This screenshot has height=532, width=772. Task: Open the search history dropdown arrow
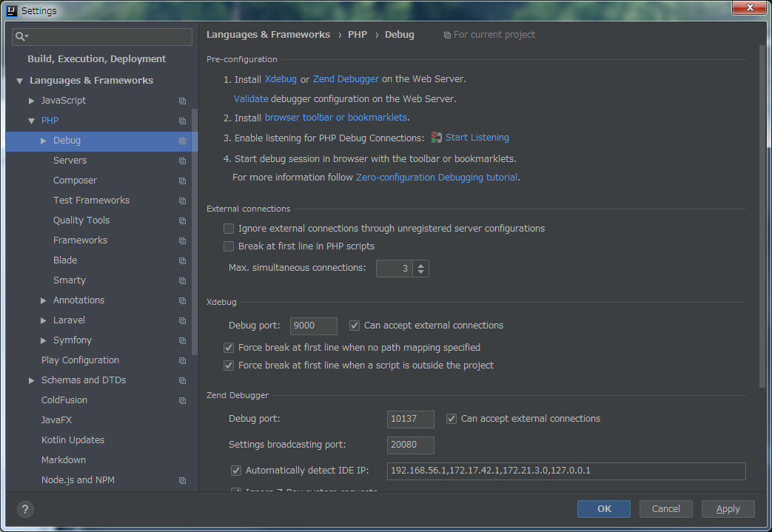click(27, 36)
